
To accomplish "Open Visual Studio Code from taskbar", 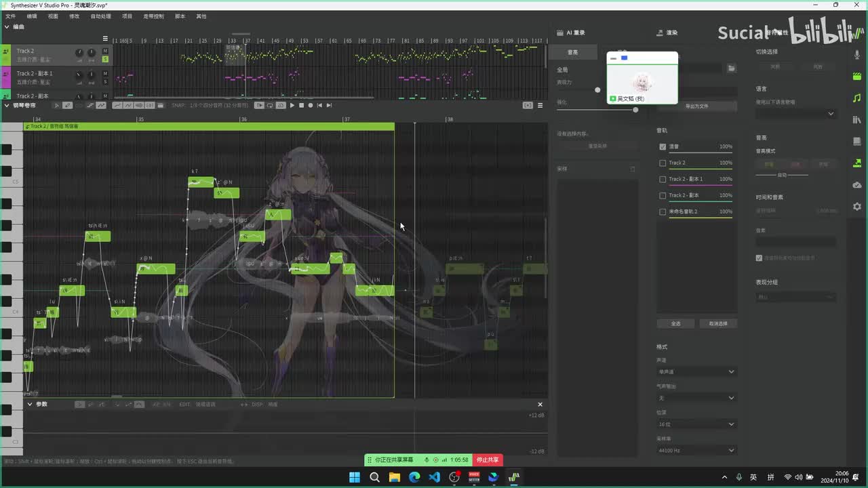I will 435,477.
